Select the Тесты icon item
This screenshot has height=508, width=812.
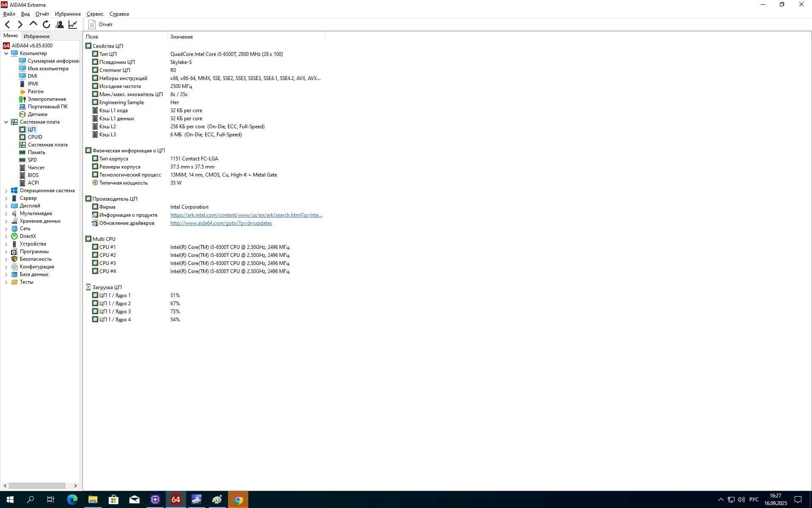point(22,282)
